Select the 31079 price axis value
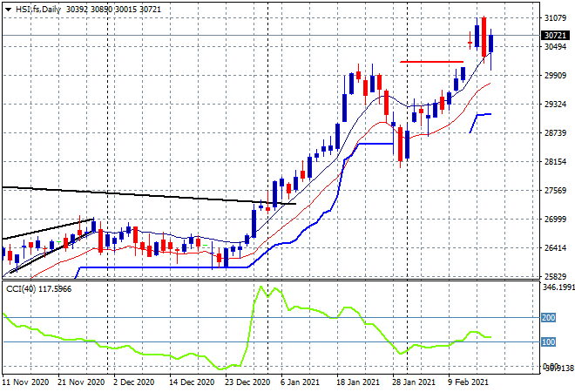 (555, 18)
